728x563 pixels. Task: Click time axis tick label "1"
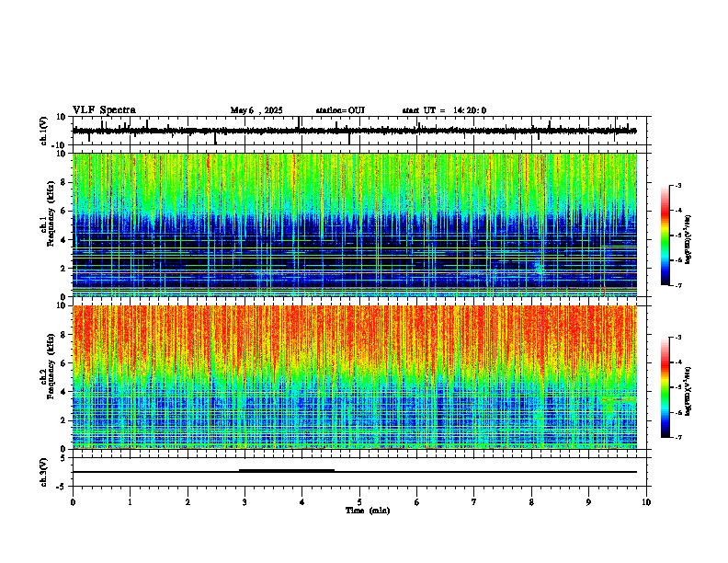130,502
